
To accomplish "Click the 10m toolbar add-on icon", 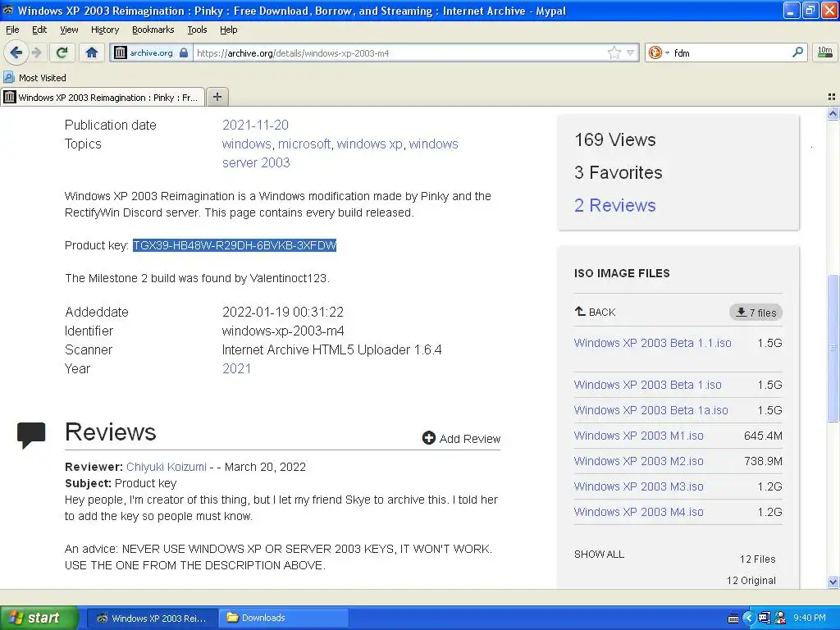I will pyautogui.click(x=825, y=52).
